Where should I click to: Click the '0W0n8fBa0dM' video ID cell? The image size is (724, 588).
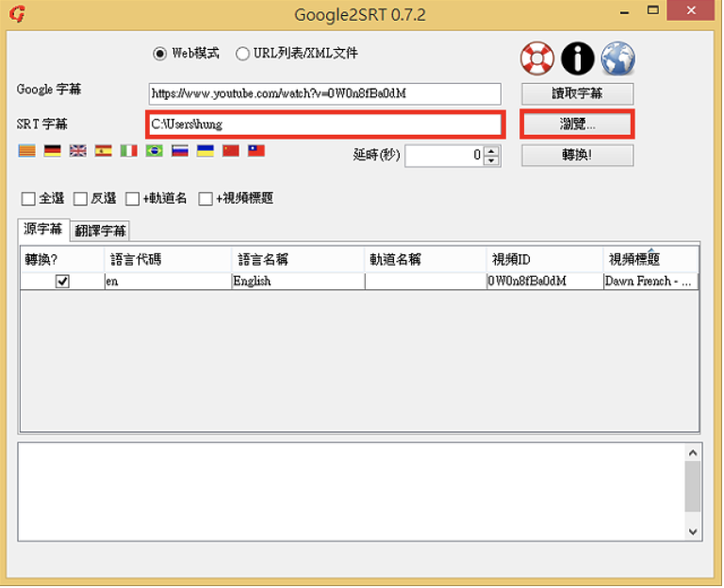coord(545,281)
